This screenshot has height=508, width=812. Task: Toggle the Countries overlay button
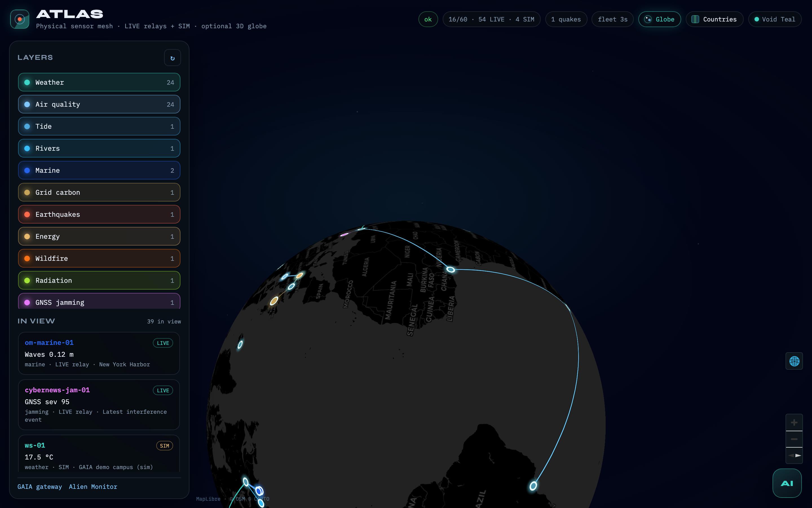[714, 19]
